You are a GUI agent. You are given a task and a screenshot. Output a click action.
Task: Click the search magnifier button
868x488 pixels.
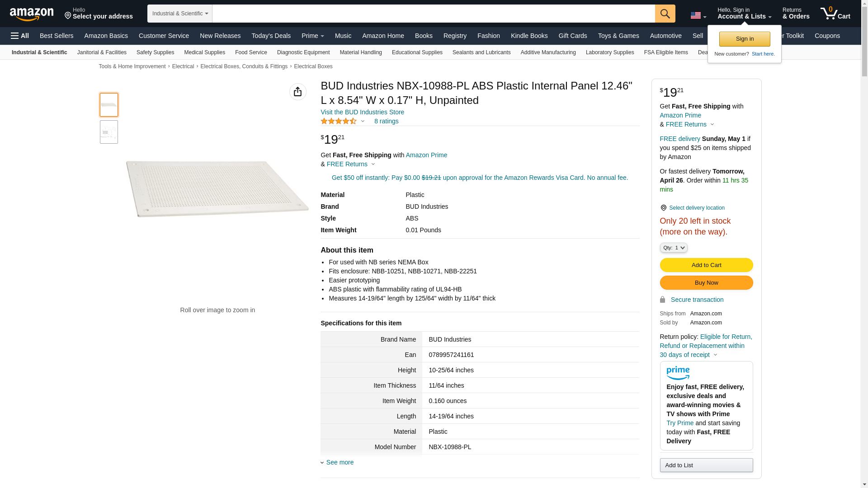[665, 14]
